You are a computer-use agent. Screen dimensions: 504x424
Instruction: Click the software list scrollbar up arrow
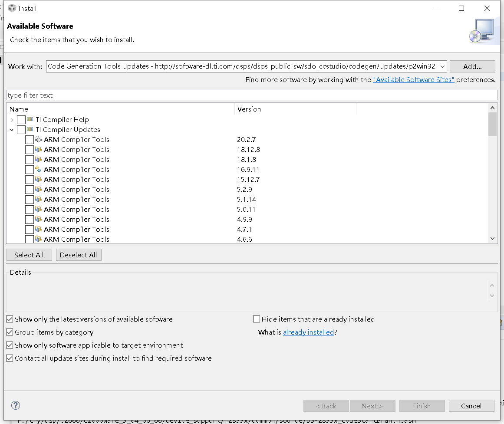[492, 108]
